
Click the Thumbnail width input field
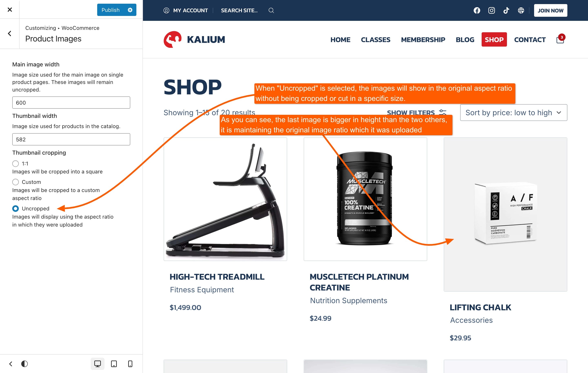(71, 139)
